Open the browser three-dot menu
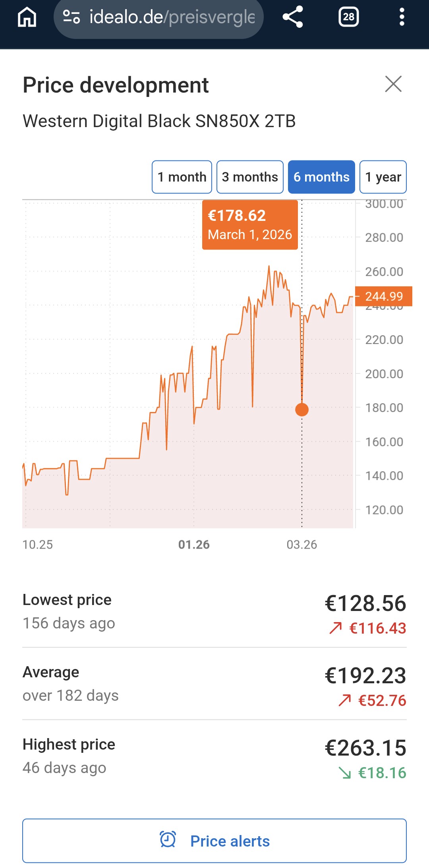Viewport: 429px width, 868px height. click(x=402, y=17)
